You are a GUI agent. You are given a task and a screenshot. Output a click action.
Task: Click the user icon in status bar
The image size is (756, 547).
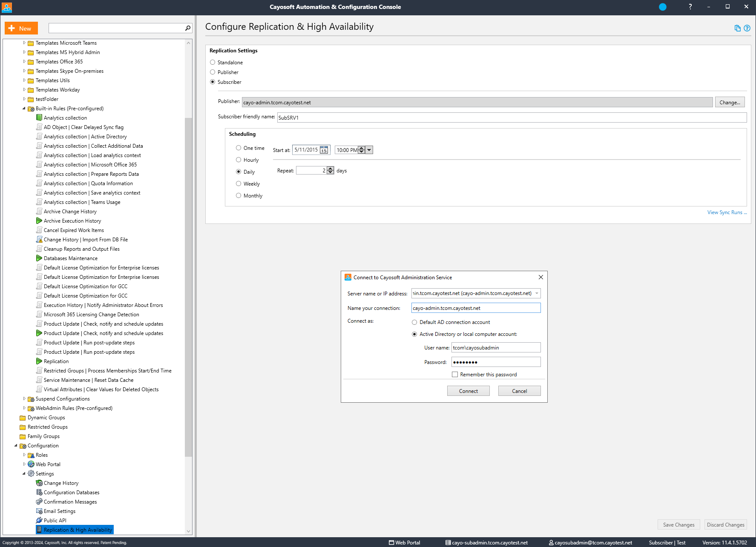[551, 543]
